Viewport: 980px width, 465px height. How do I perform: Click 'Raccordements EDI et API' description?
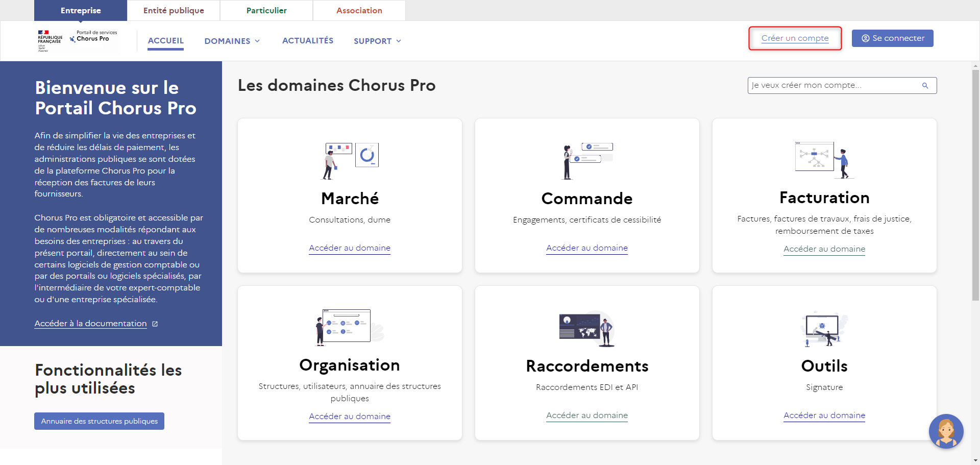(x=587, y=387)
